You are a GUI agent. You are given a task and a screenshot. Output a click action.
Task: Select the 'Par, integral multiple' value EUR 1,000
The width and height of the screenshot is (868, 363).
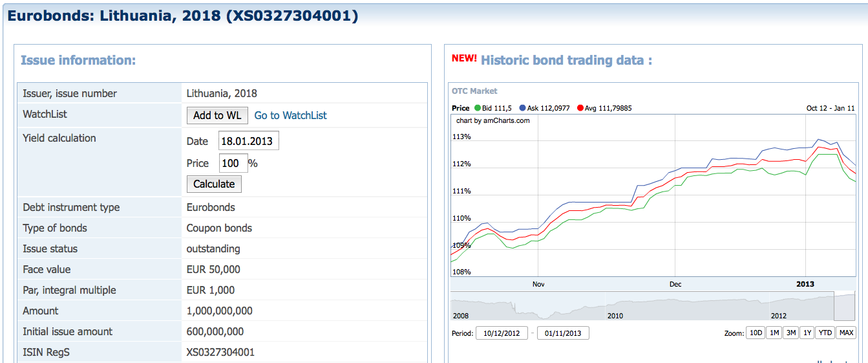pos(211,290)
